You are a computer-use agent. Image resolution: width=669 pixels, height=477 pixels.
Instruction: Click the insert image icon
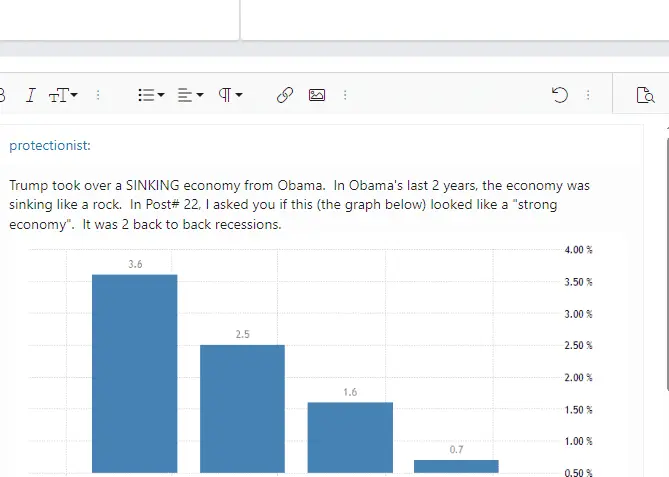click(x=317, y=95)
